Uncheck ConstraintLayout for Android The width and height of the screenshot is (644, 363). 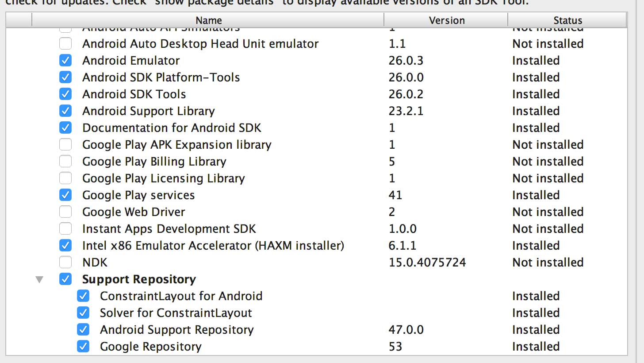[x=83, y=296]
